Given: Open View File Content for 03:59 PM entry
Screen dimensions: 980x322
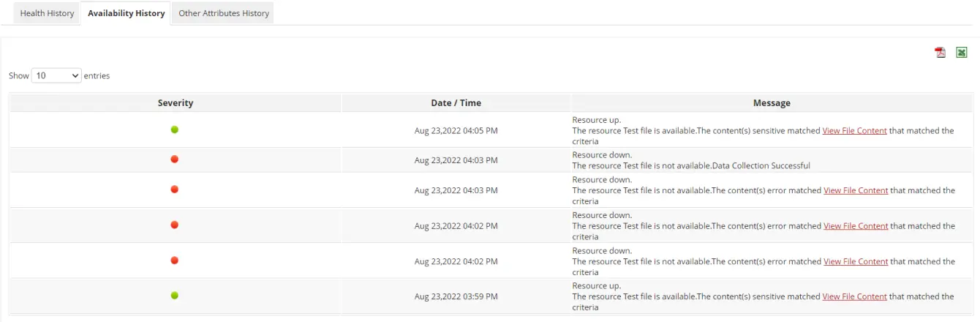Looking at the screenshot, I should [854, 296].
